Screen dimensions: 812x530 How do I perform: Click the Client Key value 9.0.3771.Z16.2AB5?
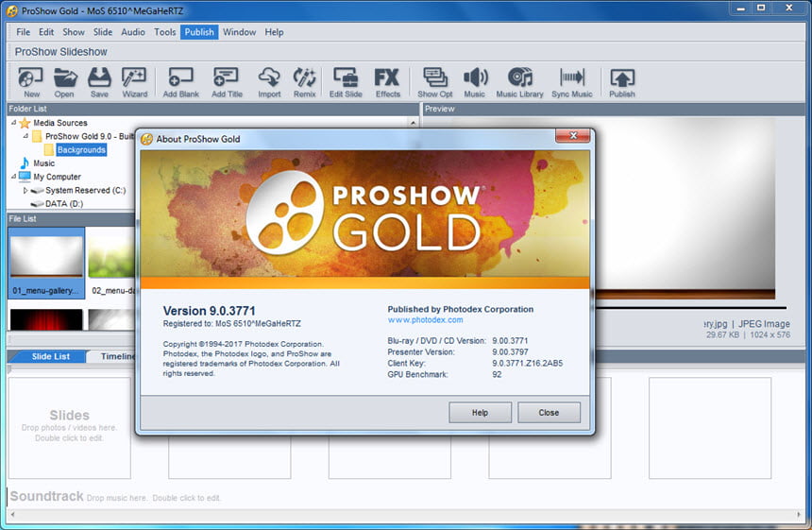coord(527,363)
